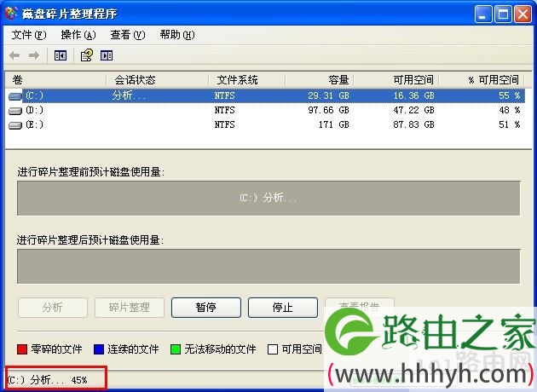
Task: Click the NTFS cell in E: row
Action: coord(225,124)
